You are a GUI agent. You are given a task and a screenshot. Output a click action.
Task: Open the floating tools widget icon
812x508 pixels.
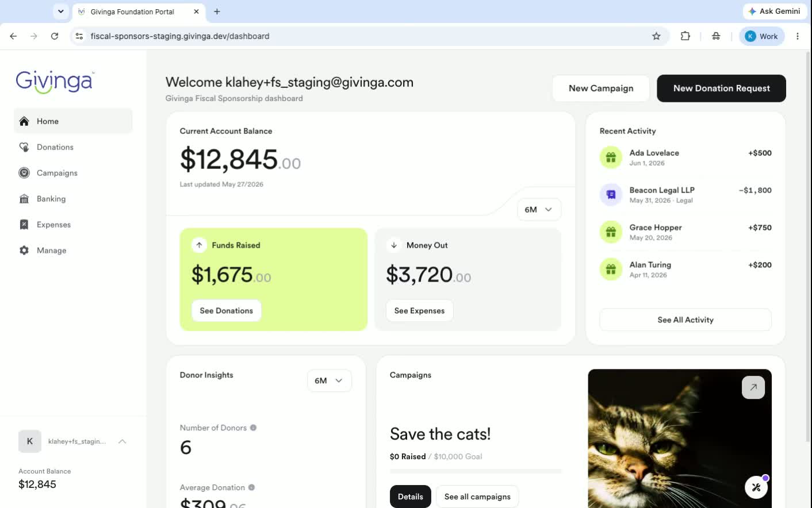click(x=756, y=487)
